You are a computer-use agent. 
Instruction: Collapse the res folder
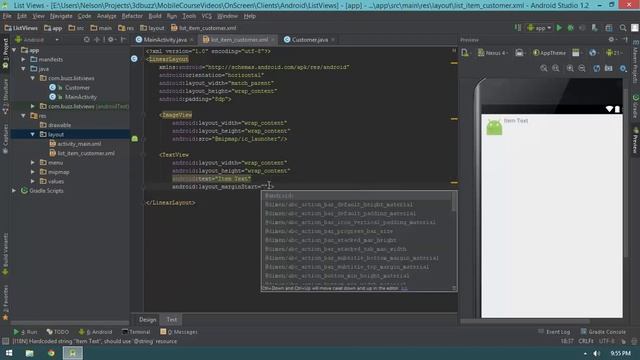23,116
